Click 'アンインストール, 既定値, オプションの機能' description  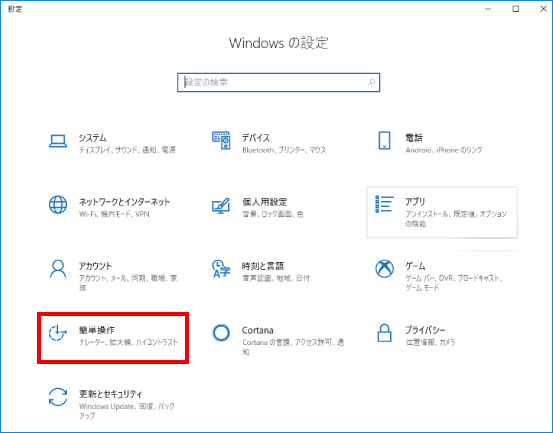click(456, 219)
